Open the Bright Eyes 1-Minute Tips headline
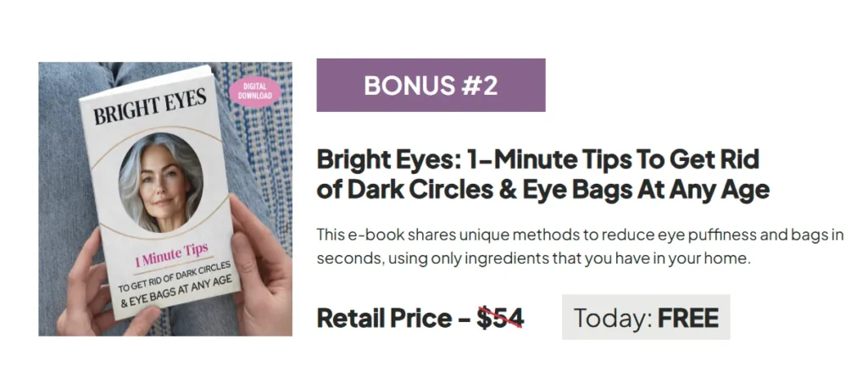The image size is (868, 389). (542, 175)
